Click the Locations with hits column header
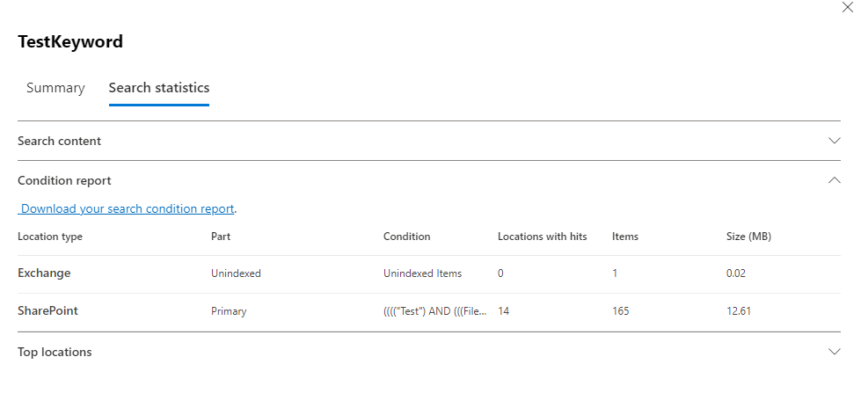 tap(542, 237)
